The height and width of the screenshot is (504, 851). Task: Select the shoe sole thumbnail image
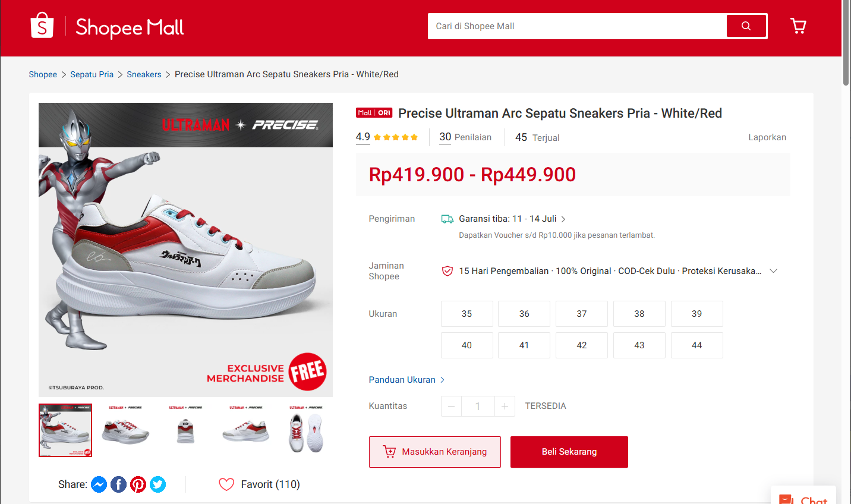tap(306, 431)
